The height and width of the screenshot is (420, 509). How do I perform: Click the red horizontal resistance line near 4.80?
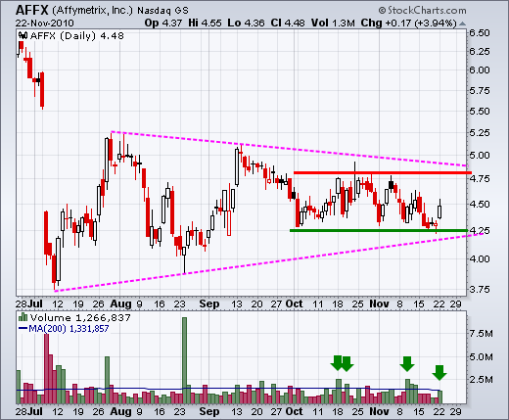(x=383, y=172)
